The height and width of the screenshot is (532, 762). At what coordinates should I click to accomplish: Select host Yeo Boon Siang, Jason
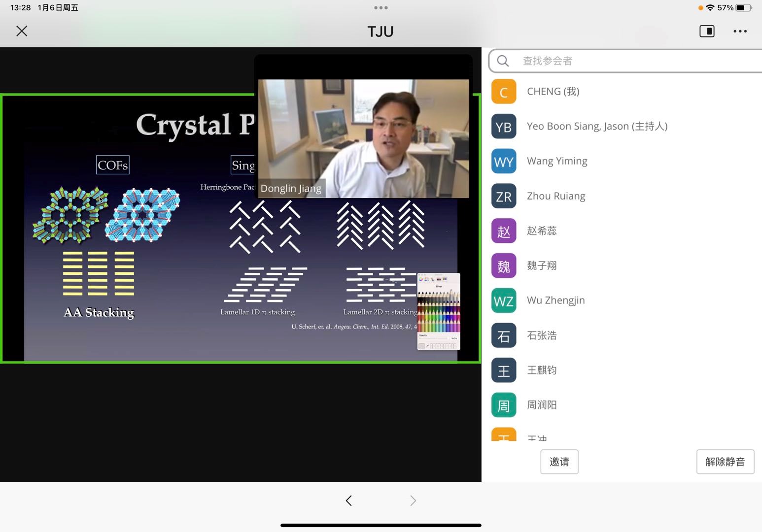[x=597, y=127]
